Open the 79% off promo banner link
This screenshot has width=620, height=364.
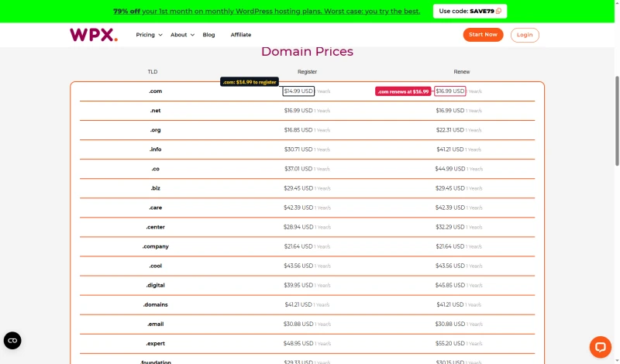[x=267, y=11]
